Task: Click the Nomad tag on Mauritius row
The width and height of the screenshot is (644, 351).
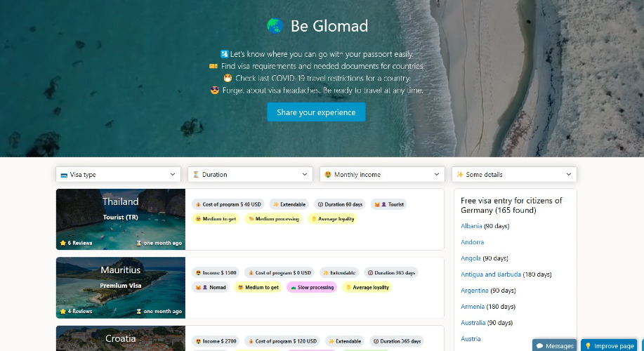Action: tap(211, 287)
